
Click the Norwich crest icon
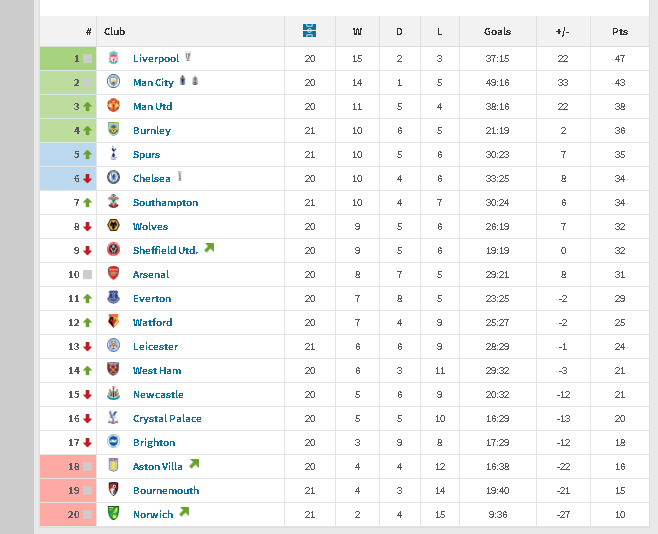113,513
